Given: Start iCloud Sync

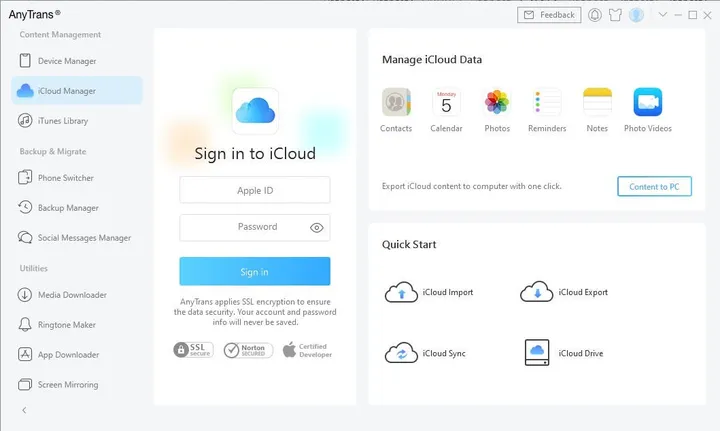Looking at the screenshot, I should click(425, 353).
